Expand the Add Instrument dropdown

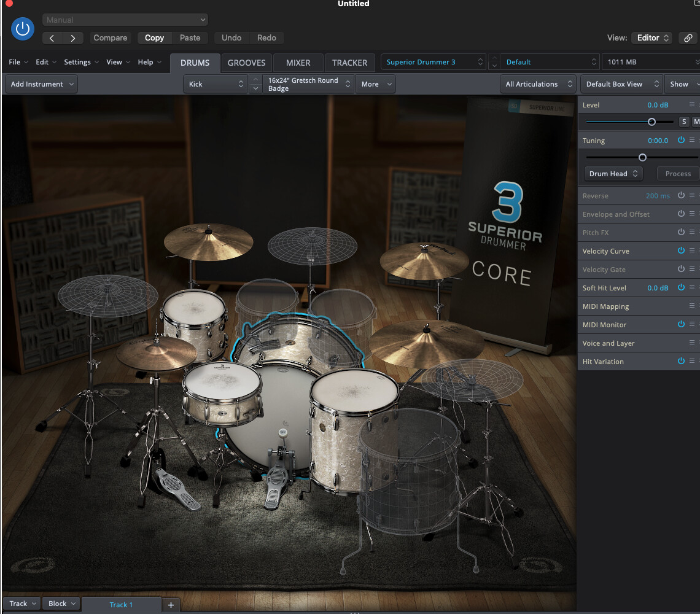[x=42, y=84]
